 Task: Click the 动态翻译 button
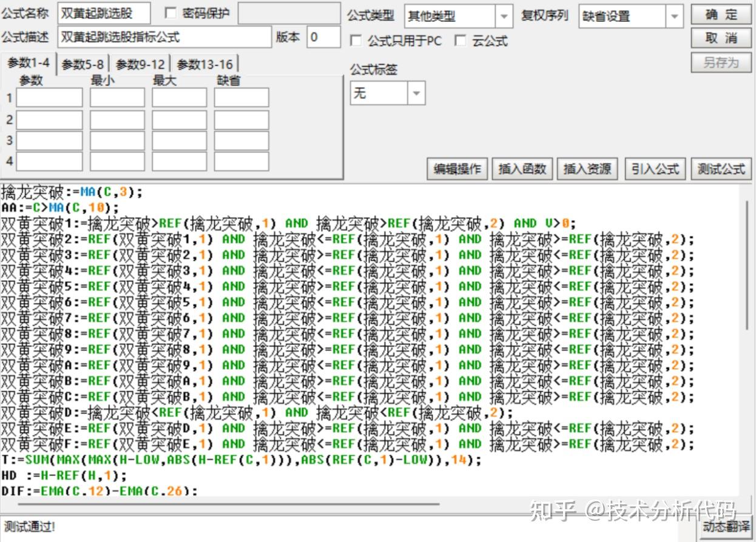pyautogui.click(x=726, y=527)
